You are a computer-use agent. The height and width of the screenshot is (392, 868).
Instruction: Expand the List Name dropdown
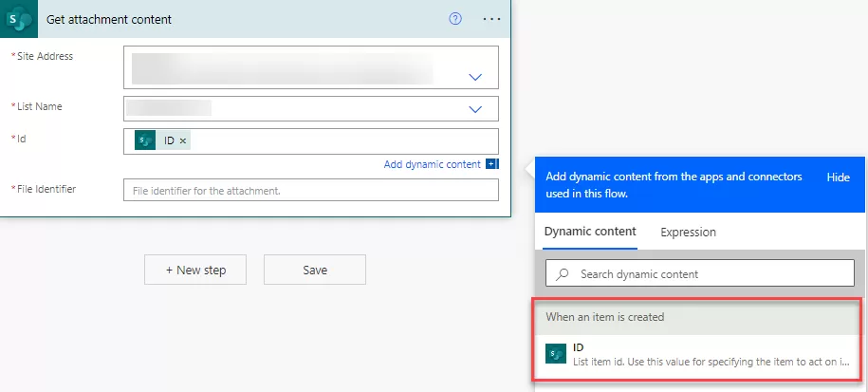476,109
